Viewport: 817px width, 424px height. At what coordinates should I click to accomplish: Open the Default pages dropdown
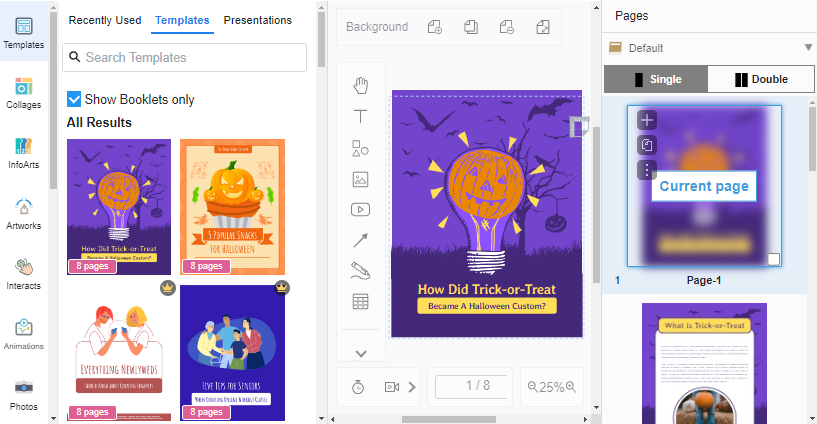(709, 48)
